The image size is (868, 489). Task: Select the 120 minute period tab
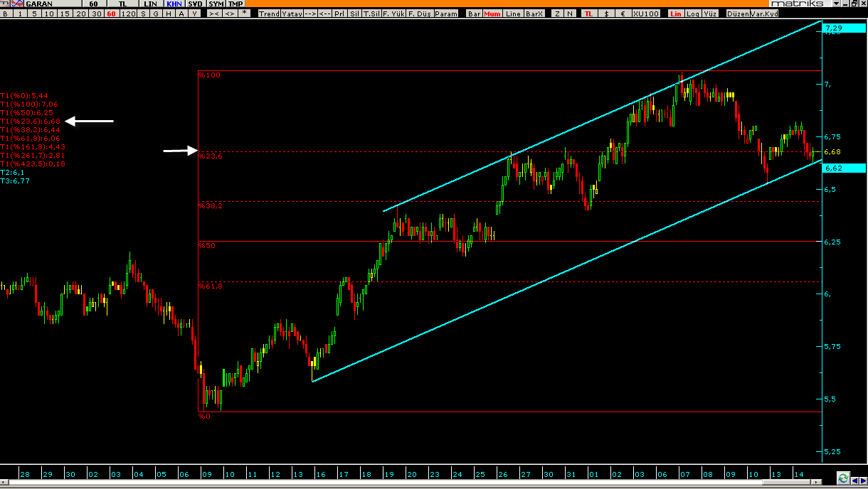pyautogui.click(x=129, y=14)
